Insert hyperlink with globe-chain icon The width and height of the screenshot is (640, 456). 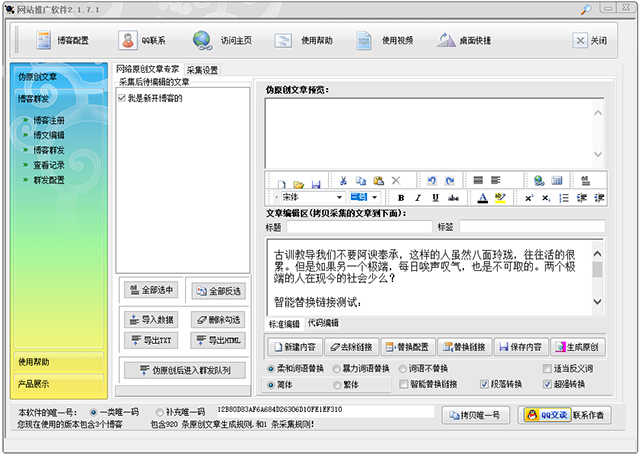(x=539, y=180)
